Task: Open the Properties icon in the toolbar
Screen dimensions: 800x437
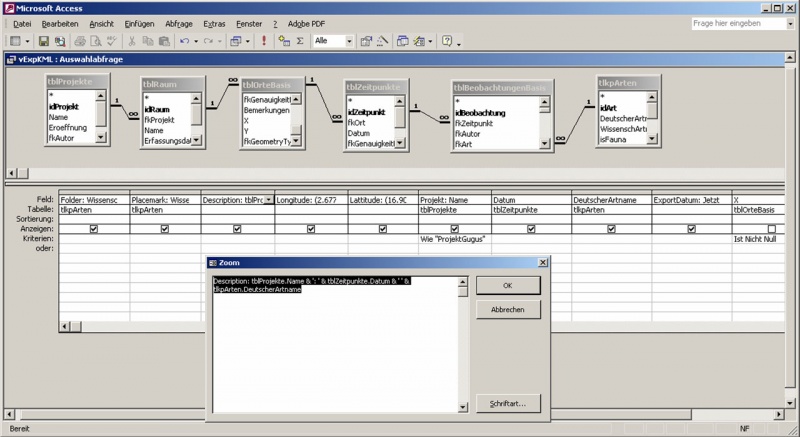Action: tap(365, 41)
